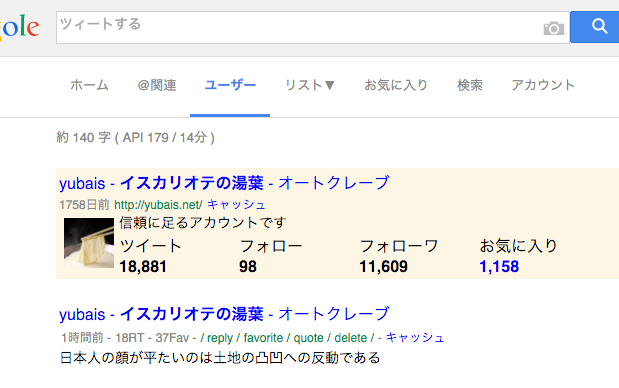
Task: Open yubais tweet title posted 1時間前
Action: [x=224, y=314]
